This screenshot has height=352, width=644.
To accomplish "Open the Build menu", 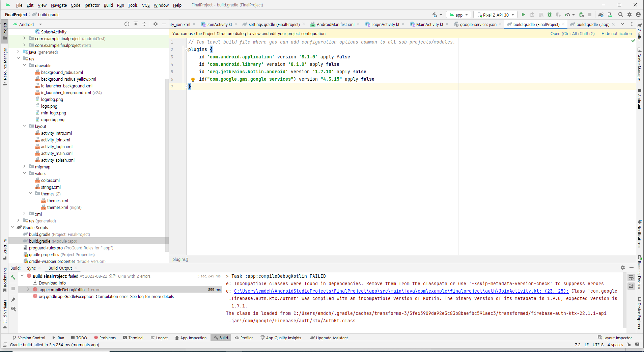I will click(x=108, y=5).
